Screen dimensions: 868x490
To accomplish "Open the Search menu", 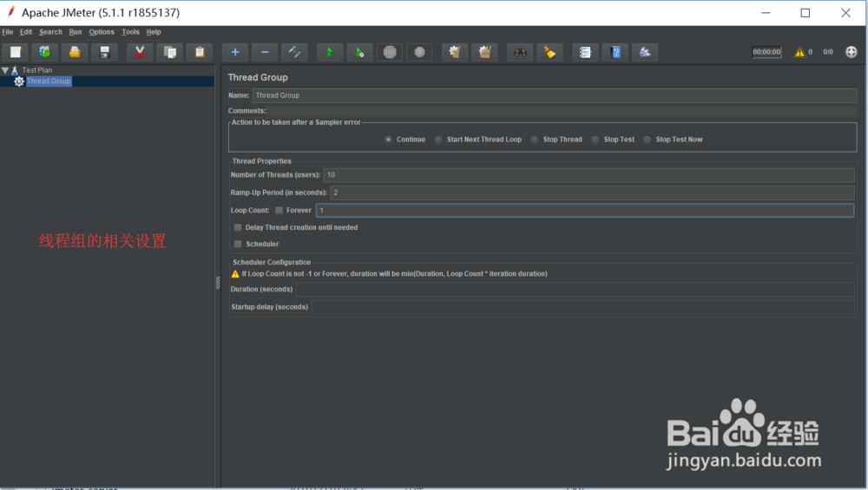I will point(50,32).
